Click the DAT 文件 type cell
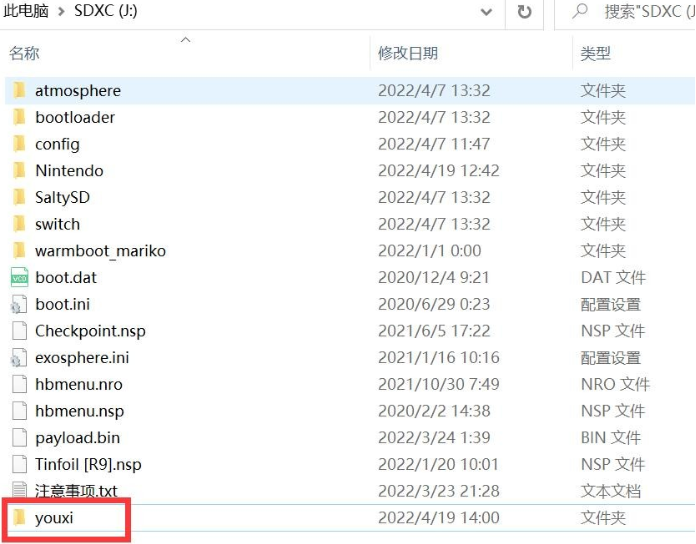696x544 pixels. click(x=613, y=278)
